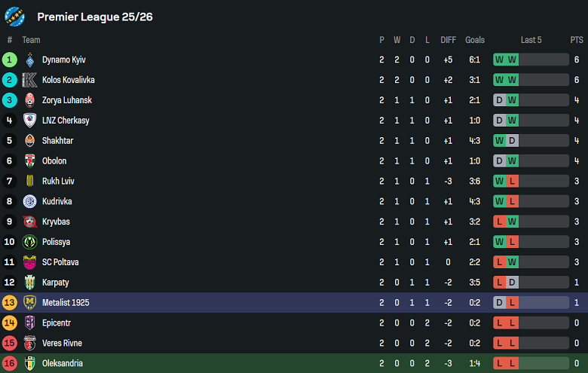Click the Premier League logo icon
Viewport: 588px width, 373px height.
(15, 17)
